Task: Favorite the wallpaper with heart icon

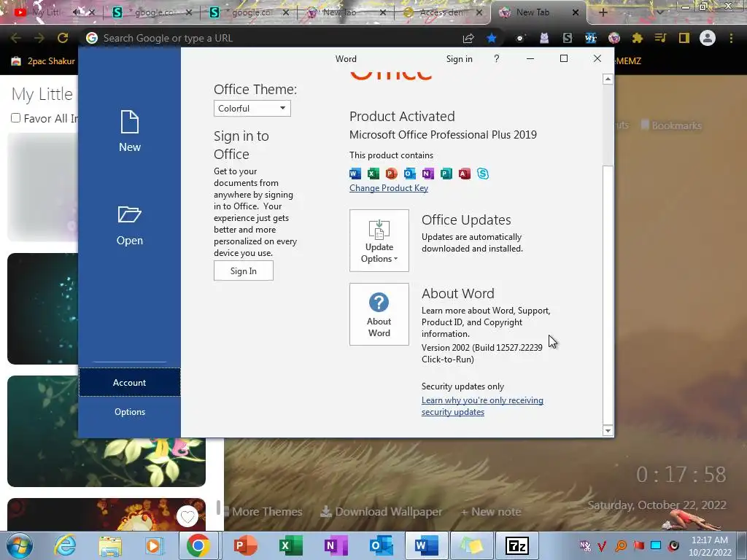Action: pyautogui.click(x=187, y=516)
